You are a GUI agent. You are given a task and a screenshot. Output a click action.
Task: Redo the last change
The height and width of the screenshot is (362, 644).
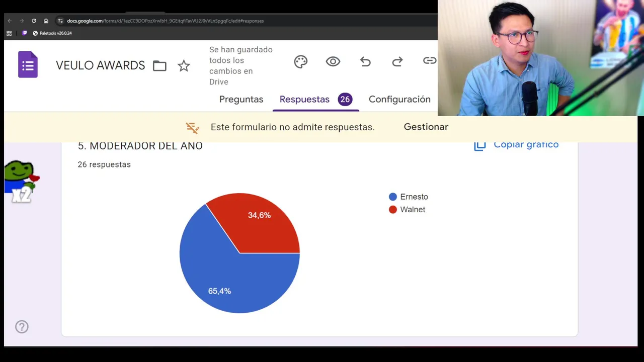pos(397,61)
